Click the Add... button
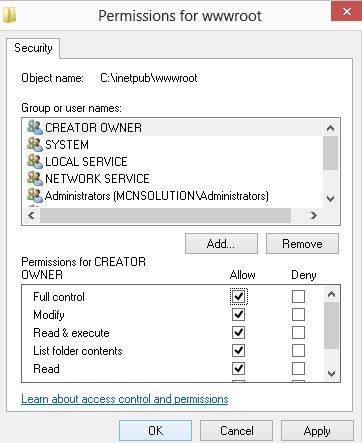 tap(221, 244)
